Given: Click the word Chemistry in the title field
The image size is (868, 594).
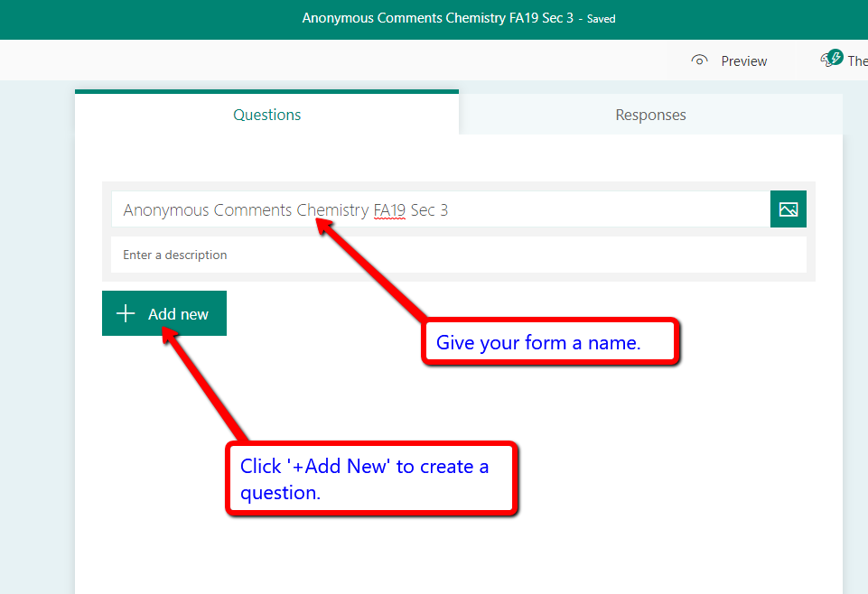Looking at the screenshot, I should point(332,210).
